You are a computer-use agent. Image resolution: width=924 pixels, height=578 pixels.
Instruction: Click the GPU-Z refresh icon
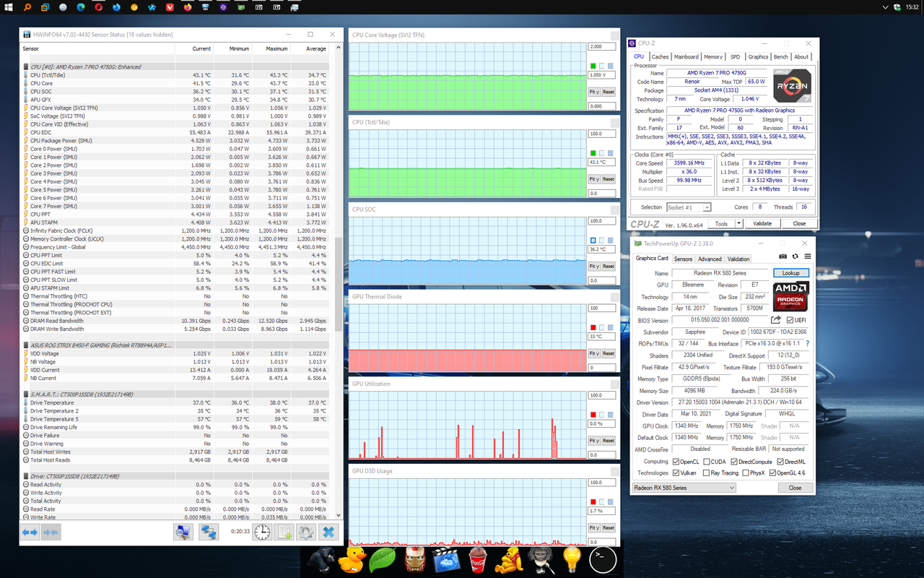point(796,256)
